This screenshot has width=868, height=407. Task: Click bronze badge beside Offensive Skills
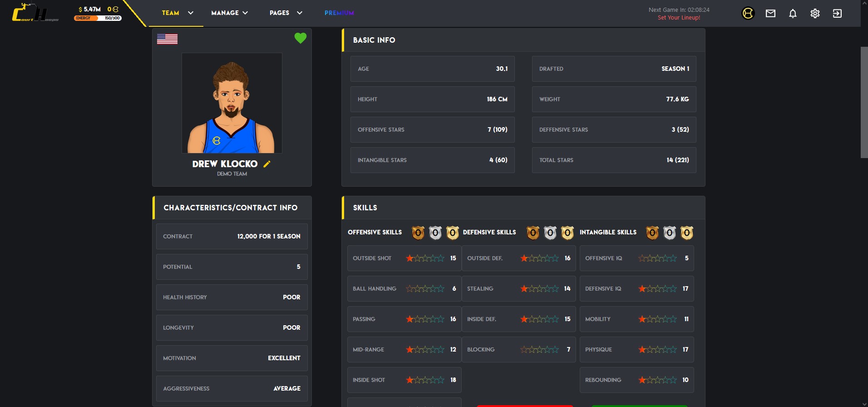[x=418, y=233]
